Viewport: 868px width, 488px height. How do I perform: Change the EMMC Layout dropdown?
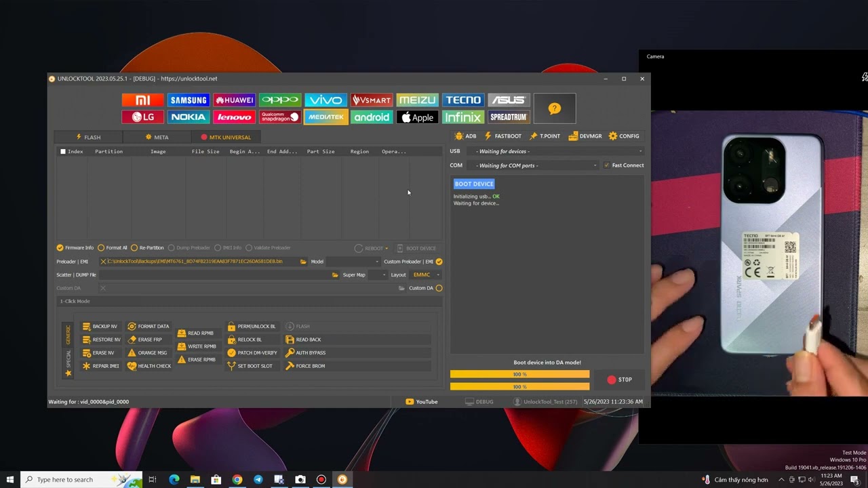426,275
